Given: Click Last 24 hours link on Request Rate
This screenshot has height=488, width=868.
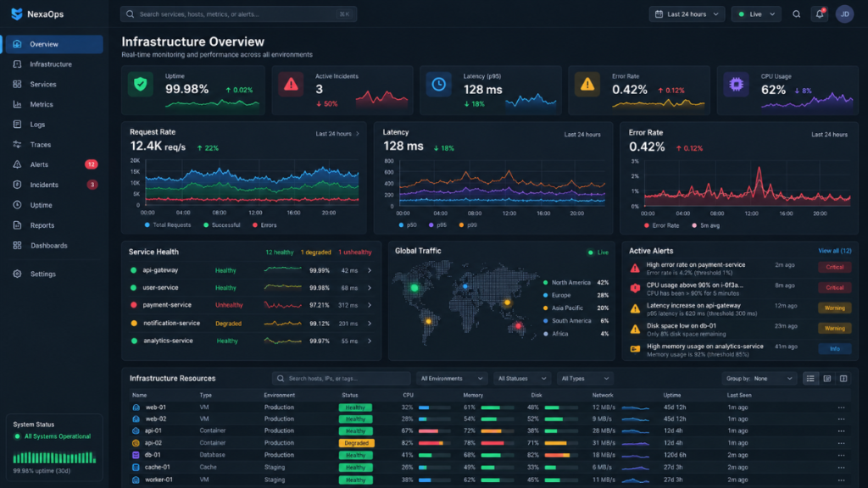Looking at the screenshot, I should point(337,134).
